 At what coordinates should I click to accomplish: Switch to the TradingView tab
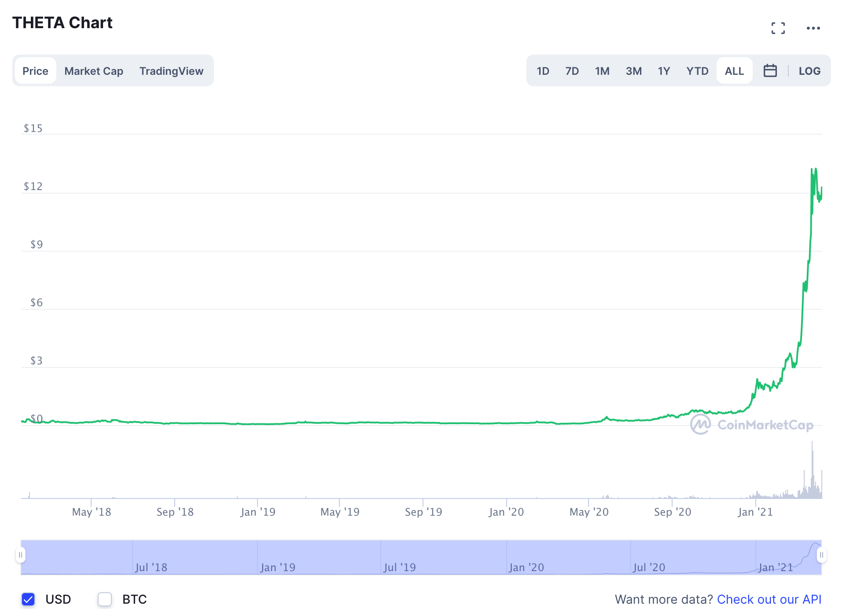coord(171,70)
